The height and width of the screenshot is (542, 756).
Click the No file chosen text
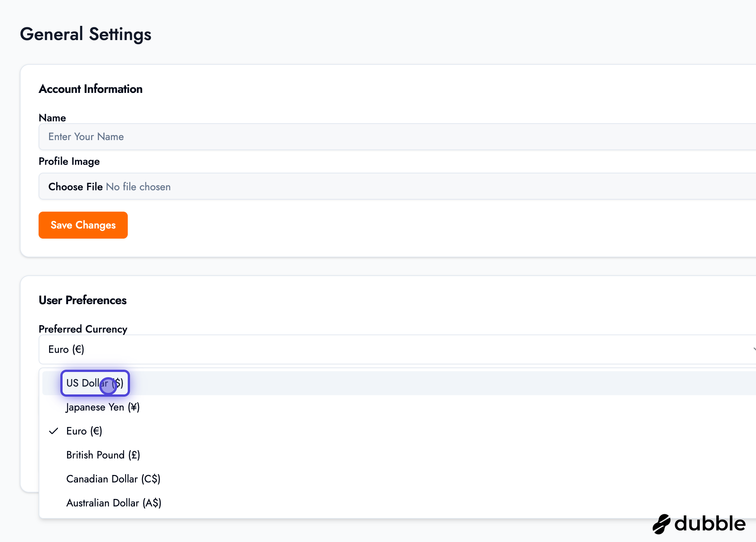138,187
